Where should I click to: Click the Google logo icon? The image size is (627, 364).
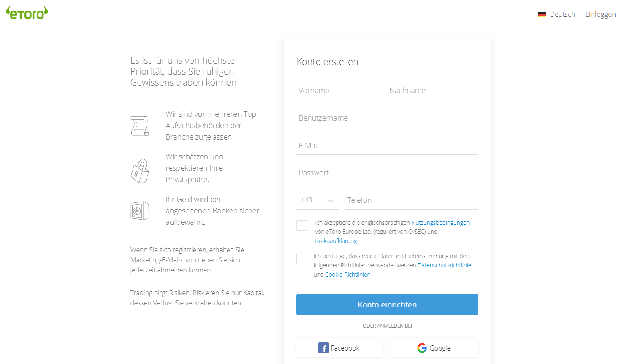pyautogui.click(x=422, y=348)
